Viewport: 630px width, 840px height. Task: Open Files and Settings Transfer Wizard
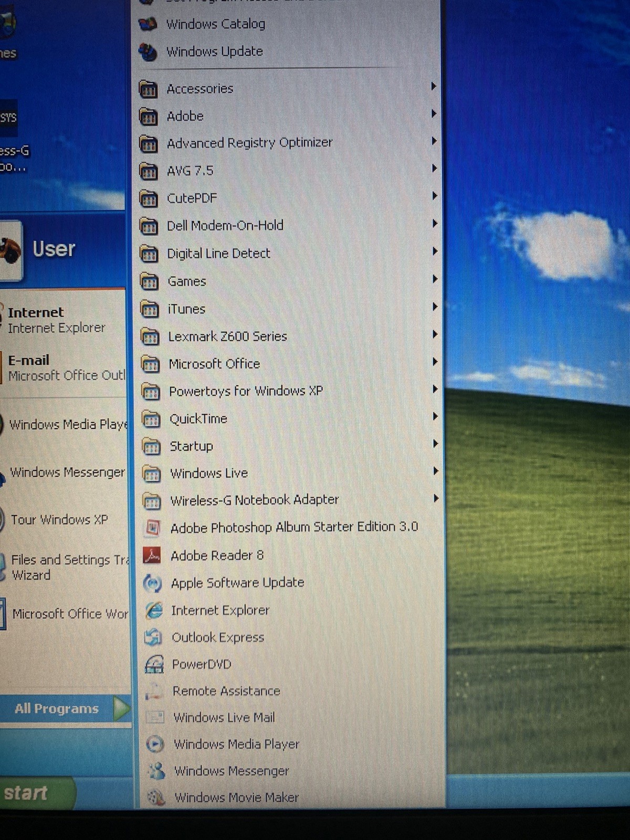tap(64, 568)
